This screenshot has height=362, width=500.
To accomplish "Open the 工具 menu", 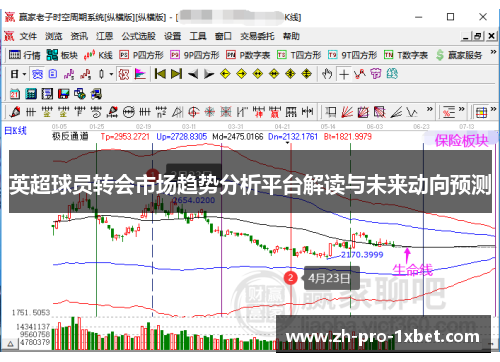I will 198,36.
